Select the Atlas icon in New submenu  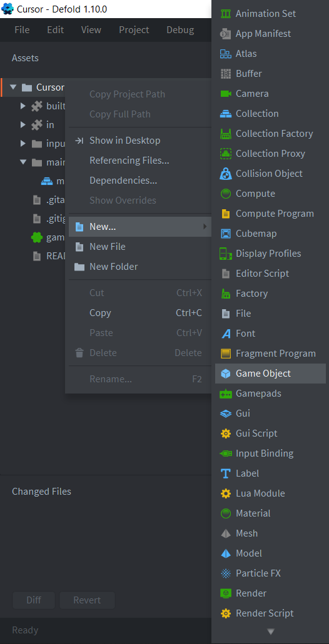(226, 54)
